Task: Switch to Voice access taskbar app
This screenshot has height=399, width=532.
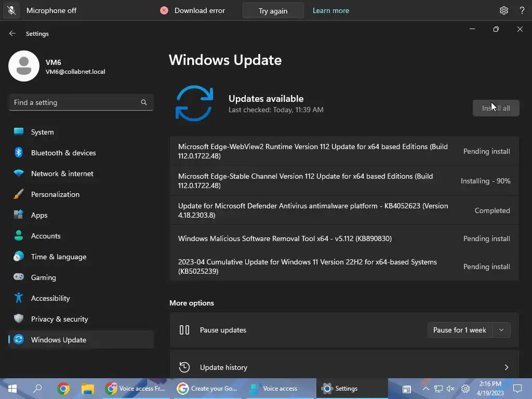Action: coord(280,389)
